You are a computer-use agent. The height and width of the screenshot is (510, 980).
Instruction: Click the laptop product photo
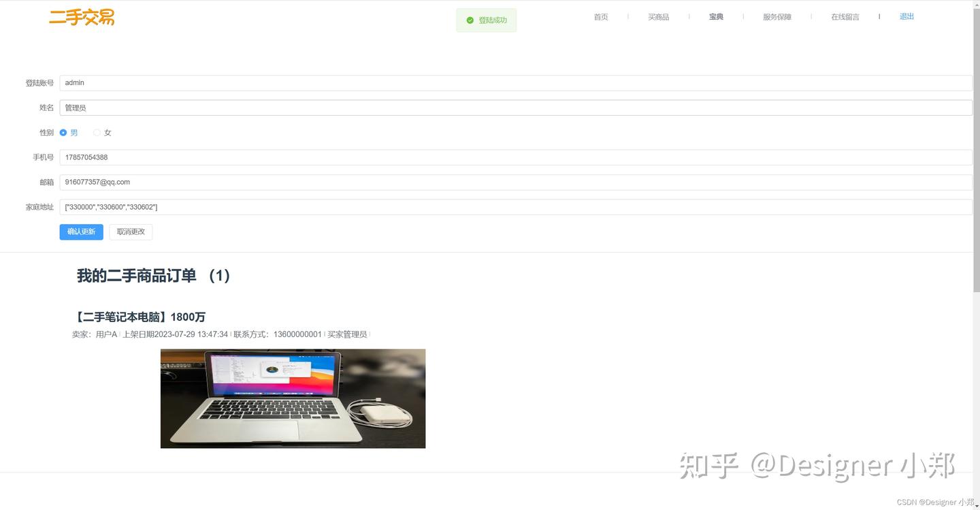pyautogui.click(x=293, y=398)
